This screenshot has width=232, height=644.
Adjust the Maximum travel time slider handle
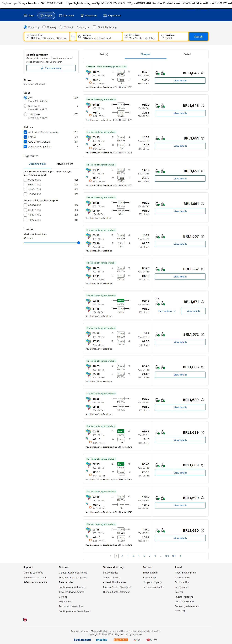78,243
